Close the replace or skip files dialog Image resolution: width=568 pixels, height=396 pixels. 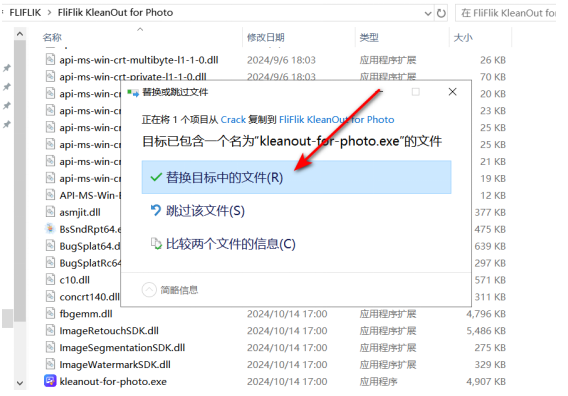click(452, 92)
